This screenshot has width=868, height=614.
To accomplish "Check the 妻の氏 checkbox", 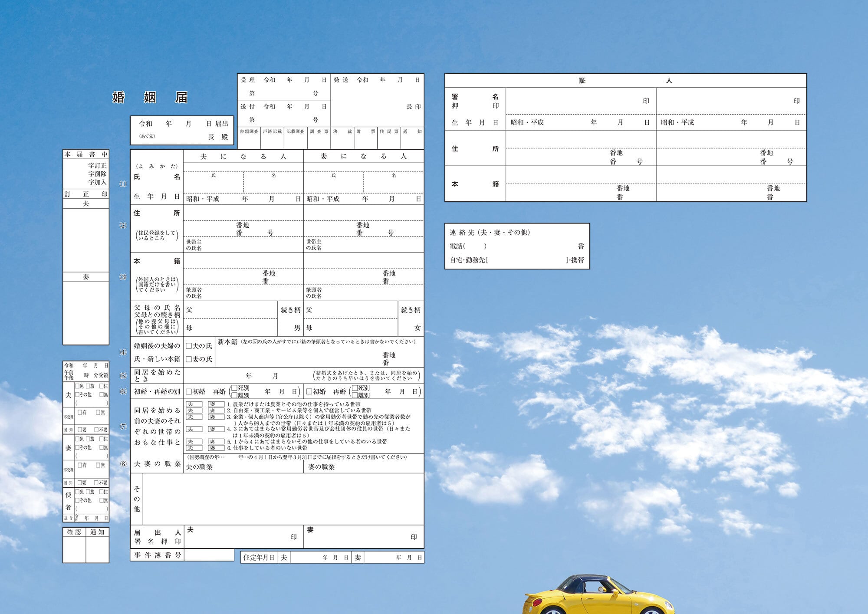I will pos(189,359).
